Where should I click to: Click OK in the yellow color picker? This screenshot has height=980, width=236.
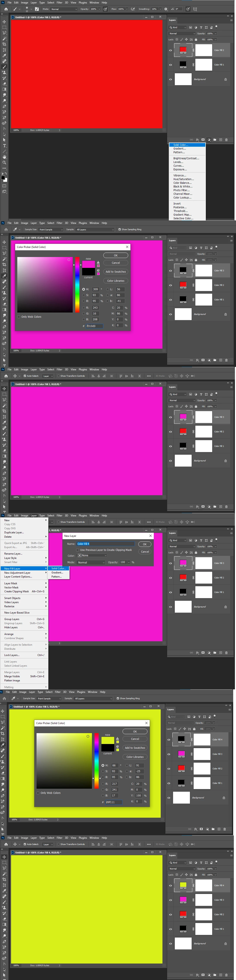(x=135, y=731)
